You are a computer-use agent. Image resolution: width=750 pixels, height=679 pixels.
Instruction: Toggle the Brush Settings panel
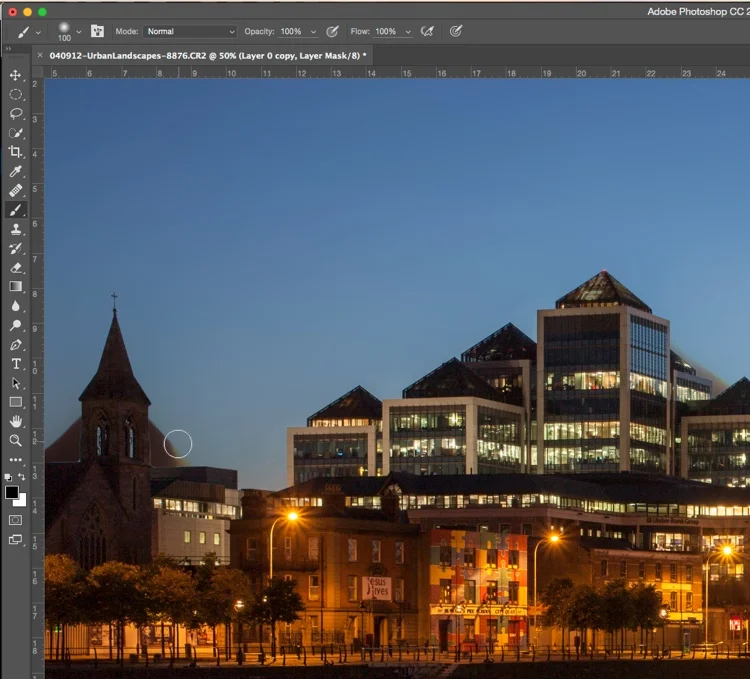[x=97, y=31]
